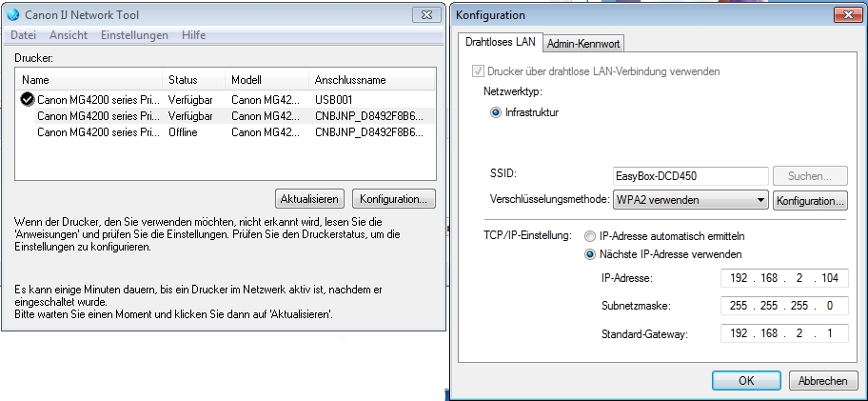Confirm the dialog with OK
This screenshot has height=401, width=868.
pos(746,380)
